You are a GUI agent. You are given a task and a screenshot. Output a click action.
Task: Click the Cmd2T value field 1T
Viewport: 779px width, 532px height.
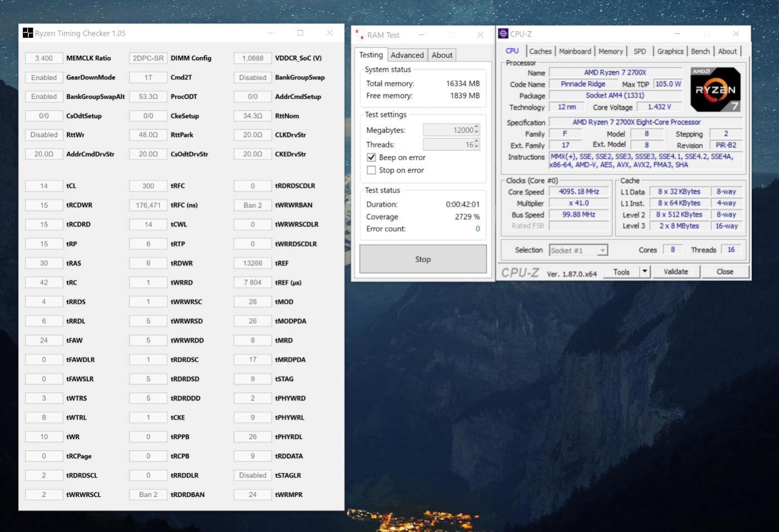point(148,77)
